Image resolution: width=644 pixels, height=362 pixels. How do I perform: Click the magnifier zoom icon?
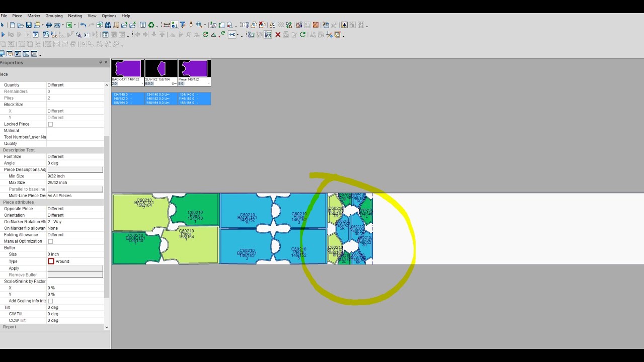[199, 25]
